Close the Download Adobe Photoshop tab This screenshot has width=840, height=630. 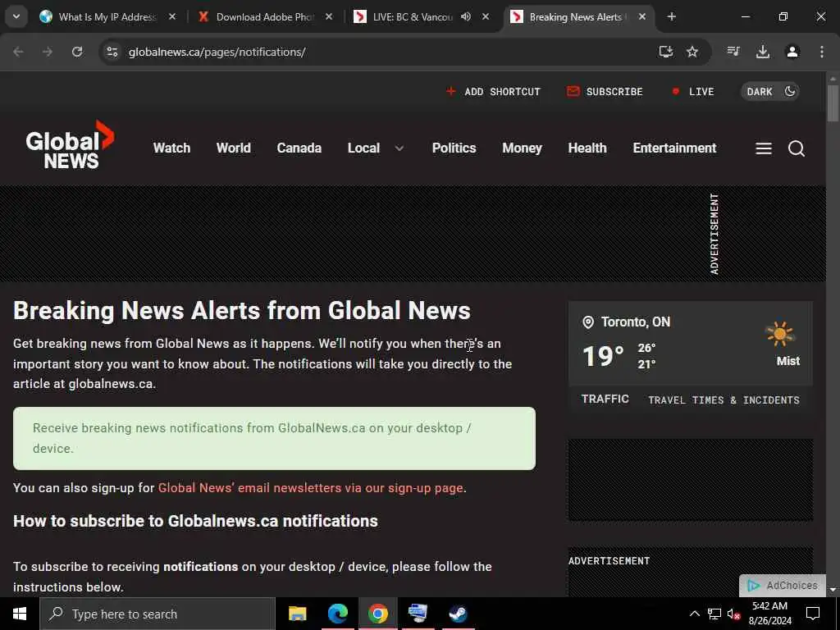click(x=329, y=16)
